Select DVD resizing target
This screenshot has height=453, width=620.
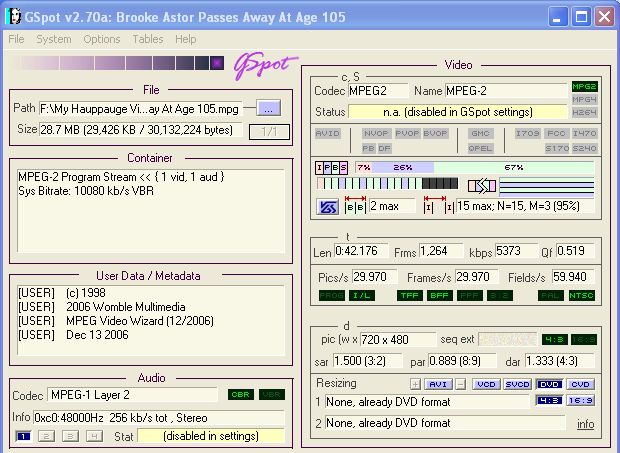pos(549,384)
